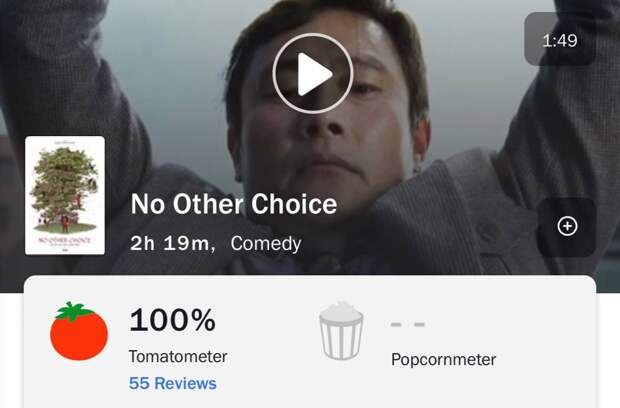Click the Popcornmeter label
The width and height of the screenshot is (620, 408).
click(x=443, y=359)
